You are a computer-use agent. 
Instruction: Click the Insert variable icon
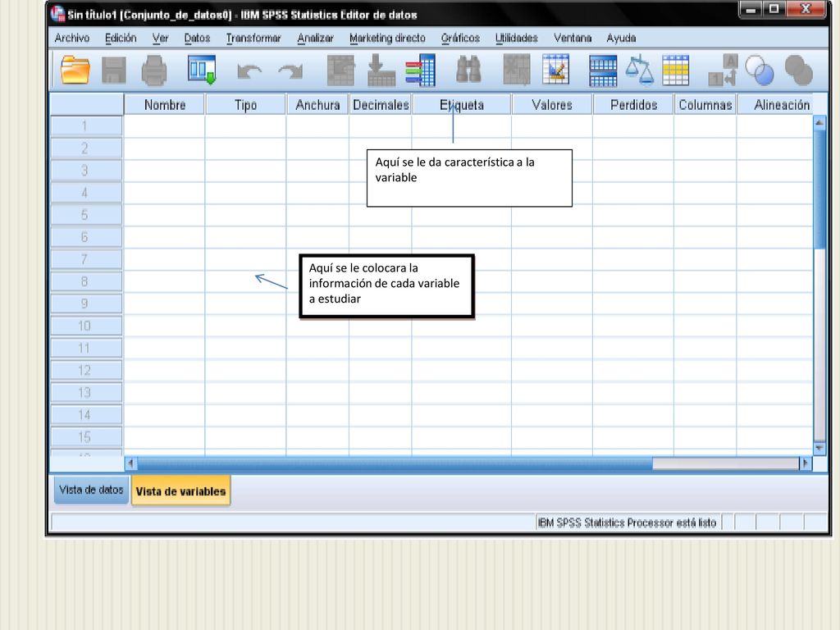pos(555,71)
